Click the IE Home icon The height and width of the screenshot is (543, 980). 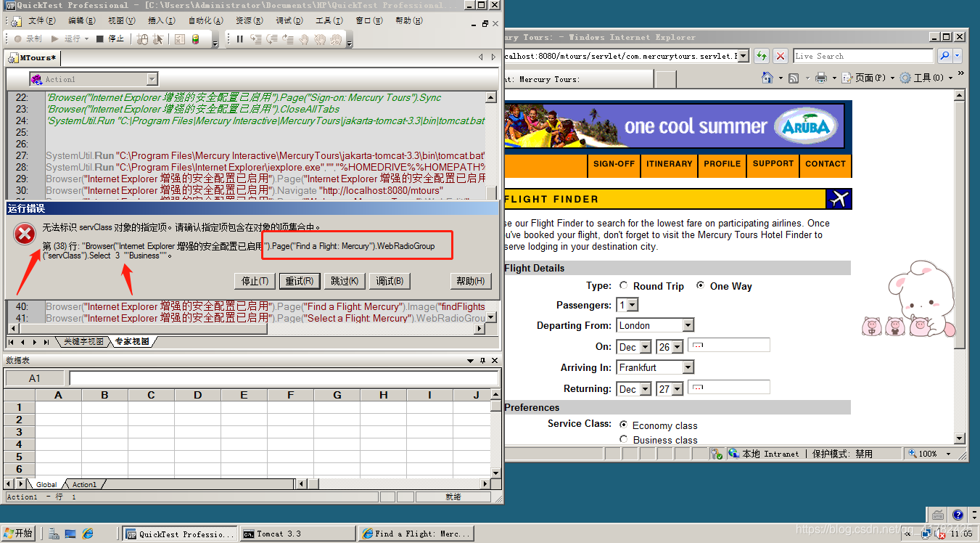(767, 78)
